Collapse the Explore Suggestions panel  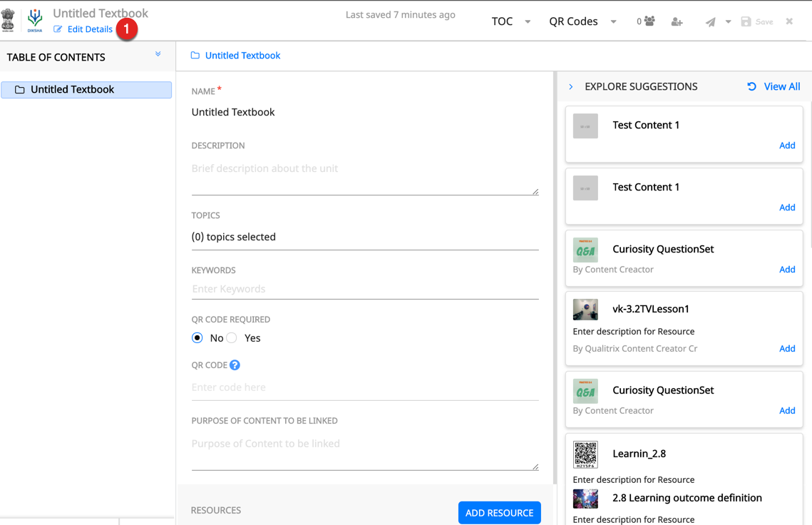pyautogui.click(x=571, y=87)
